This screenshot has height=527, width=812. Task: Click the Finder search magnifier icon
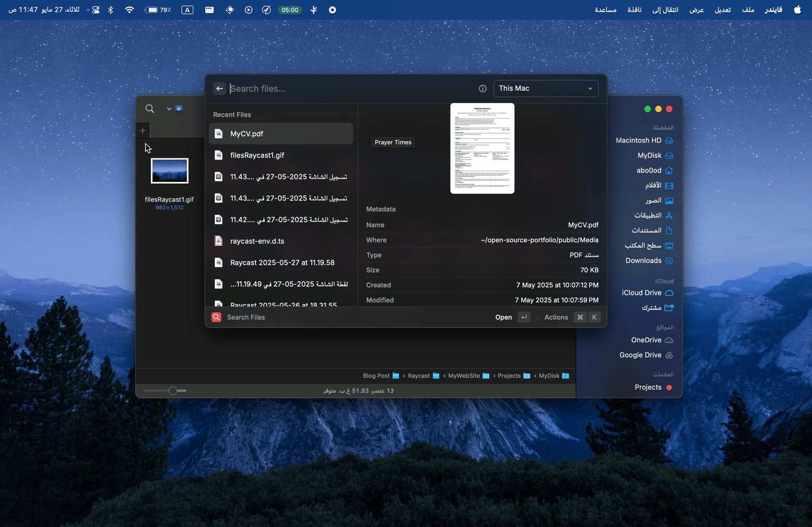(x=150, y=109)
